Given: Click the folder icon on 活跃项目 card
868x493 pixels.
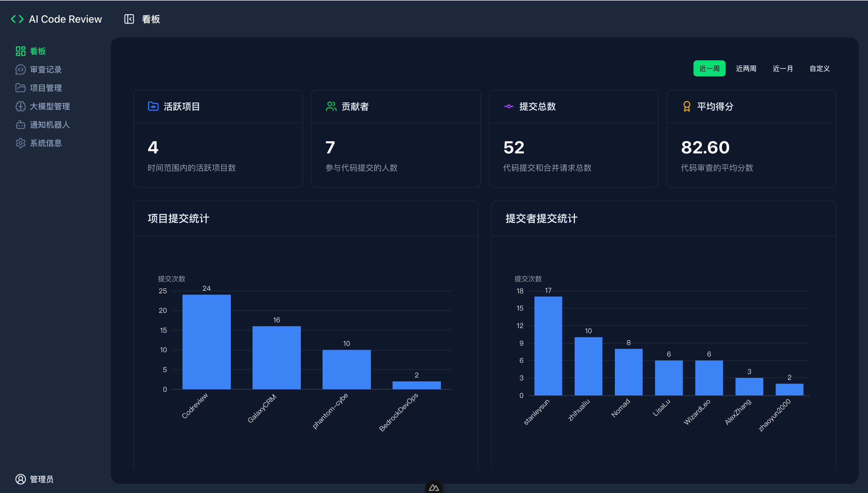Looking at the screenshot, I should tap(154, 106).
